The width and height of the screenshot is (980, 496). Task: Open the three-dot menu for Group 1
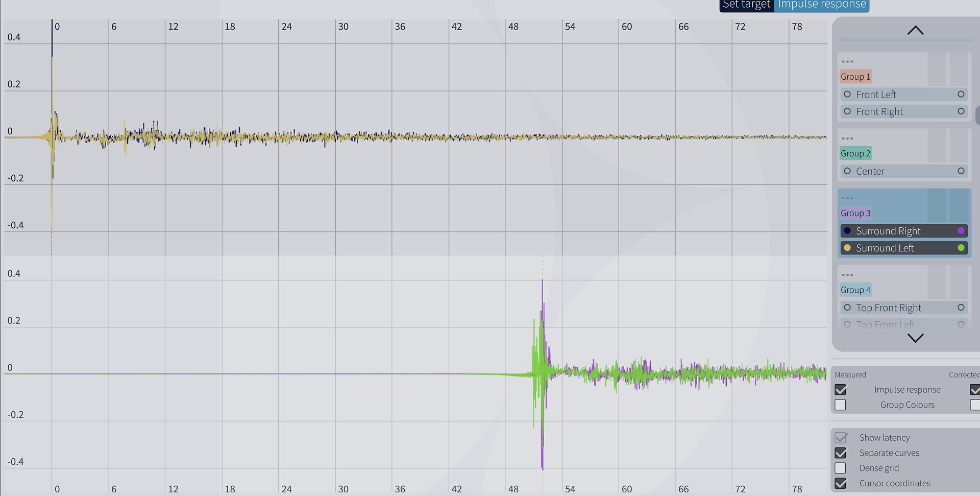[x=847, y=62]
